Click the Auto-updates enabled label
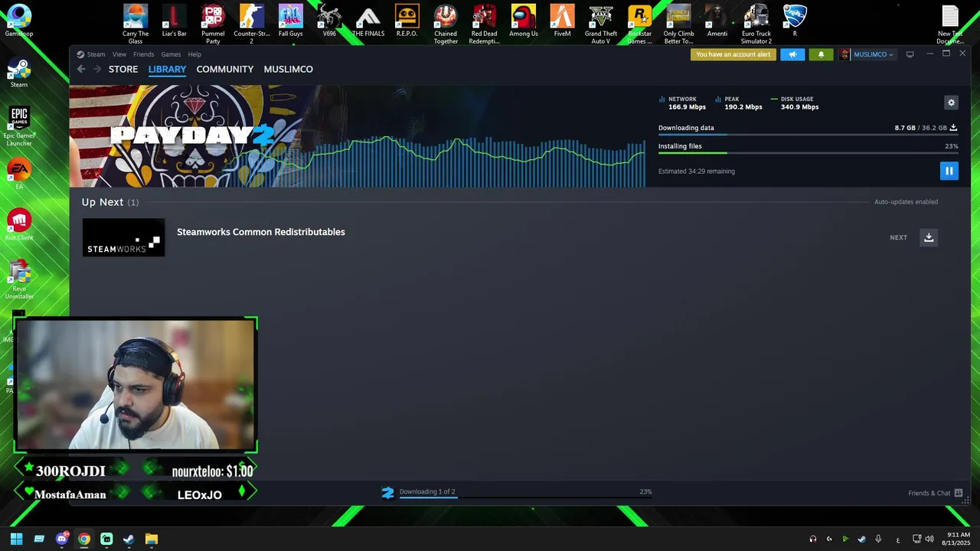 pos(906,202)
